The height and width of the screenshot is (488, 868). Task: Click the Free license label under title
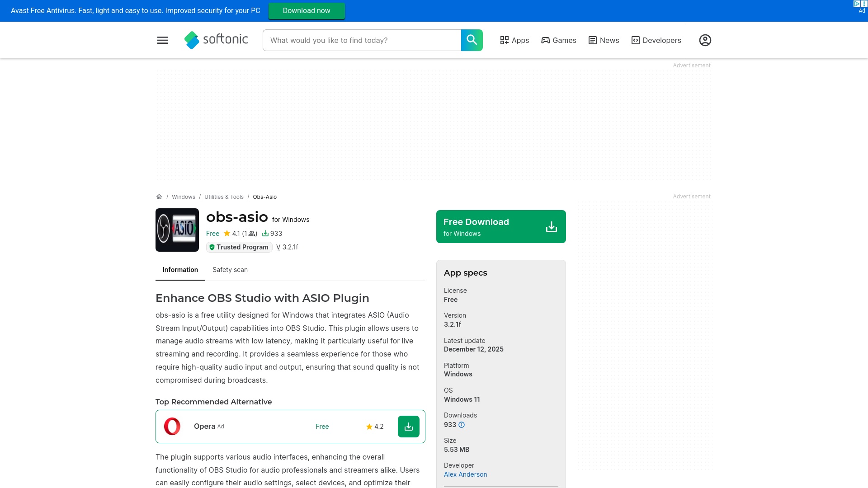[x=212, y=234]
